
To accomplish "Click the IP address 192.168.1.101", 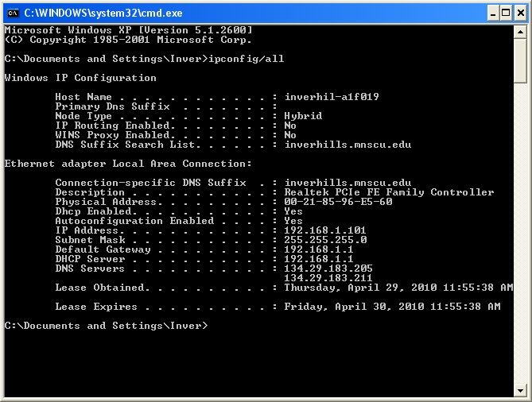I will (325, 230).
